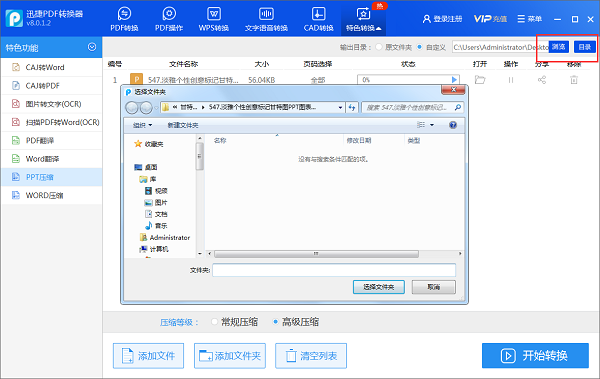Select 视频 library in tree

coord(156,191)
